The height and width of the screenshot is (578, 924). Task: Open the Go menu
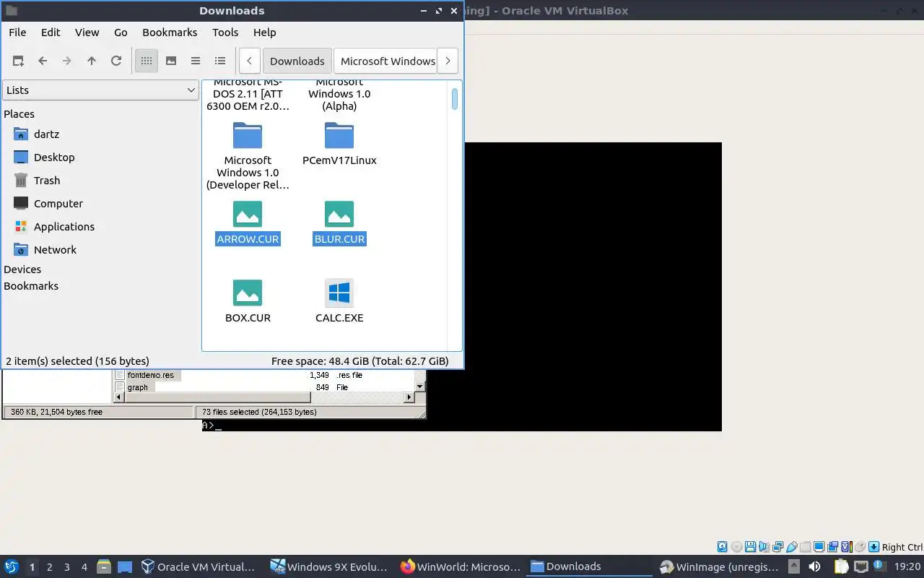pos(121,33)
